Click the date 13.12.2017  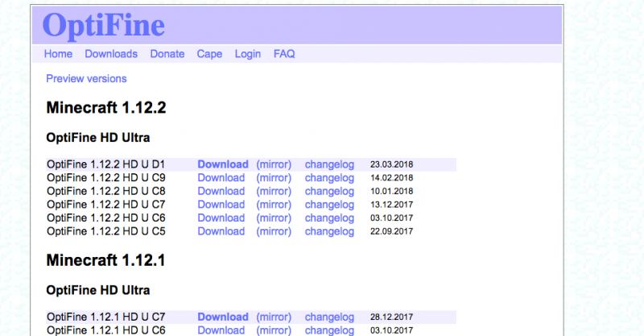pyautogui.click(x=391, y=205)
